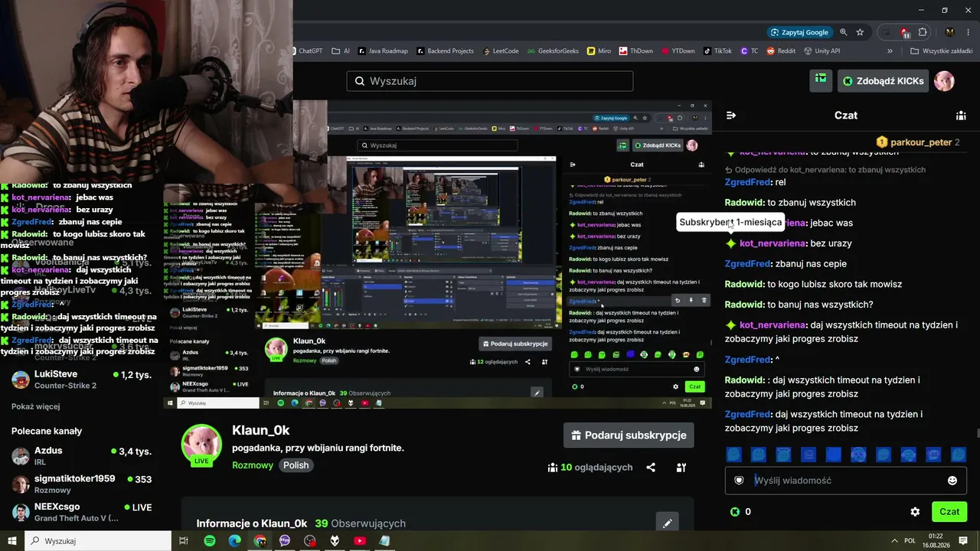Open the foobar2000 taskbar icon

335,541
